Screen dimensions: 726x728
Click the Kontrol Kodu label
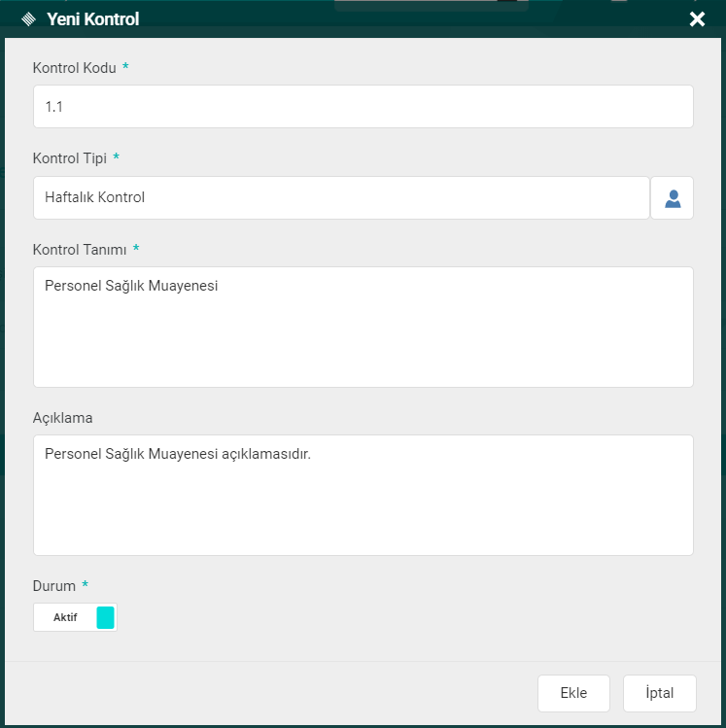75,68
